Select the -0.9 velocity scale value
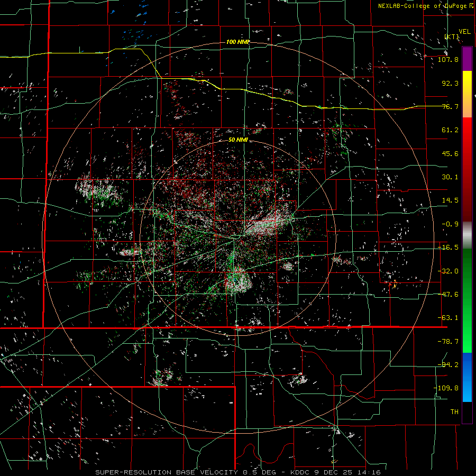 click(x=450, y=224)
